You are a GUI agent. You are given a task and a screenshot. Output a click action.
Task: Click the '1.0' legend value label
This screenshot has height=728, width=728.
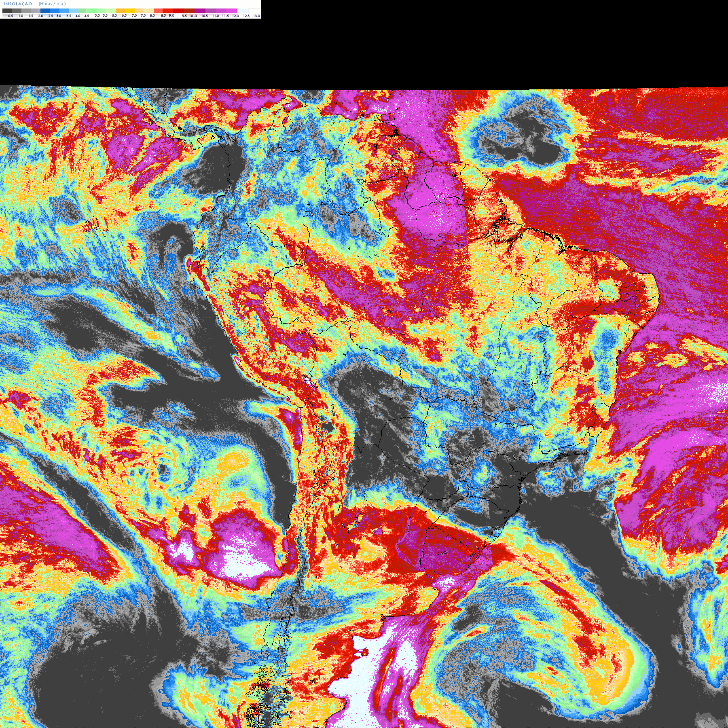(x=21, y=16)
